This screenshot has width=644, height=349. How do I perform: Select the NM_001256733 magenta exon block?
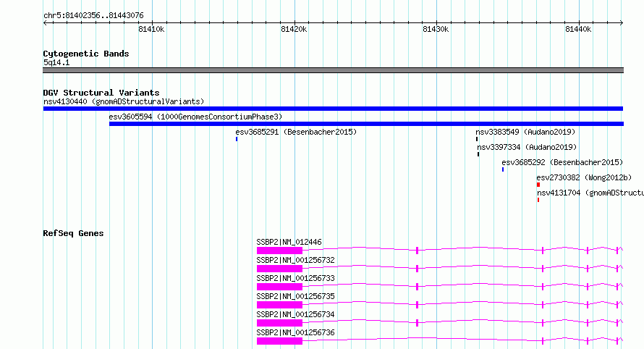[280, 287]
